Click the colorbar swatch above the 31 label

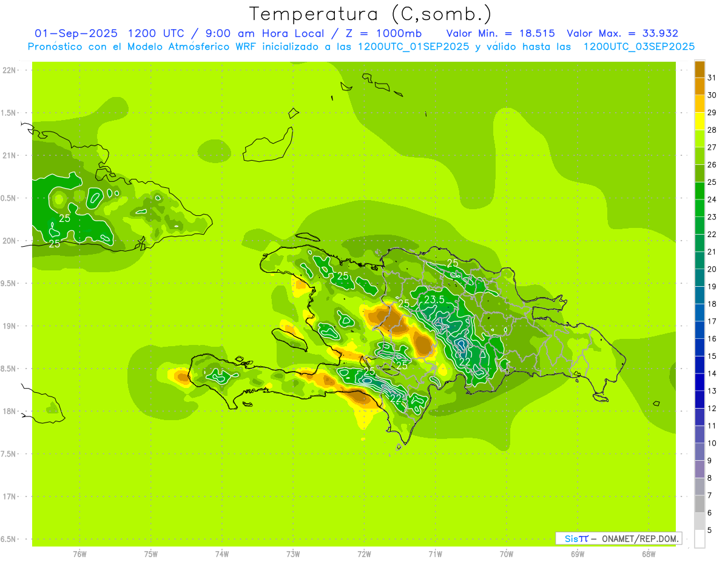tap(699, 69)
